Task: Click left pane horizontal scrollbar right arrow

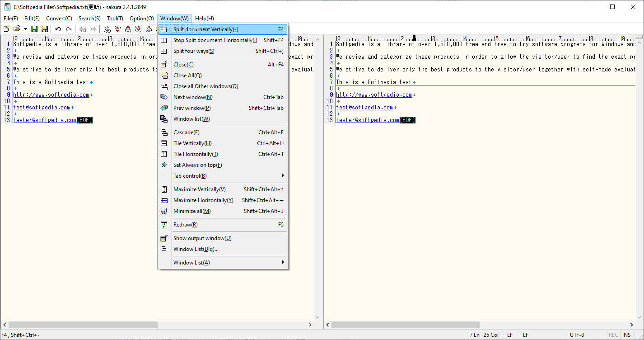Action: [310, 325]
